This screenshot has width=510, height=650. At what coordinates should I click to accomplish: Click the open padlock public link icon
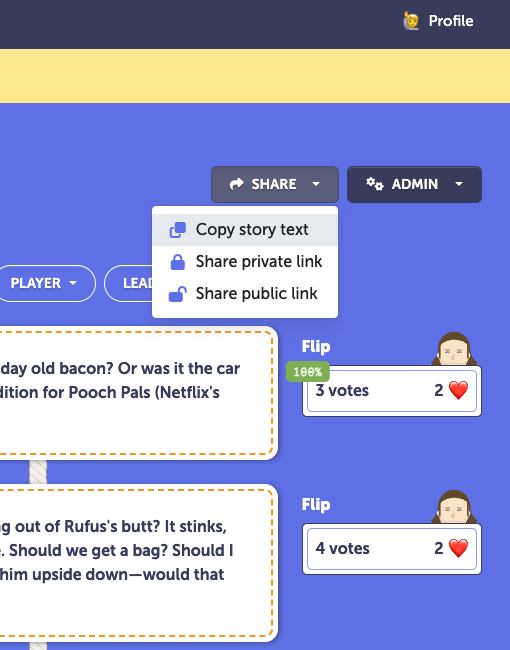point(177,294)
